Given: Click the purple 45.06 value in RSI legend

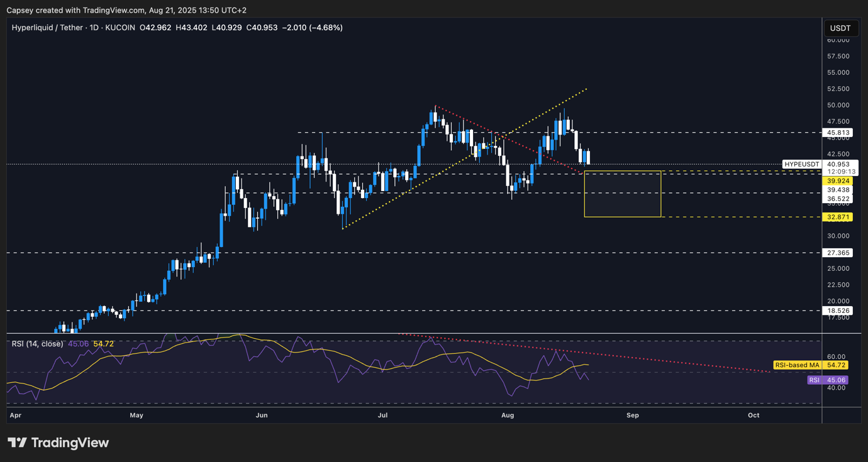Looking at the screenshot, I should (x=78, y=344).
